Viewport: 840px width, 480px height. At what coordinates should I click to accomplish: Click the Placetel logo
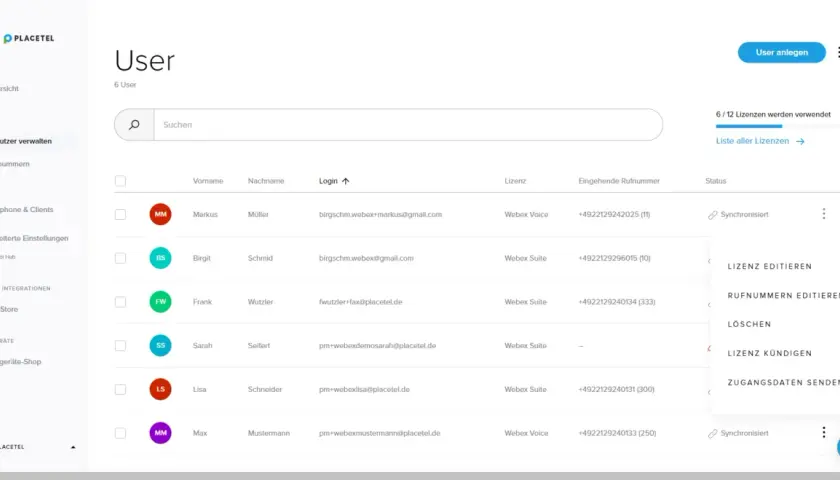[x=29, y=39]
